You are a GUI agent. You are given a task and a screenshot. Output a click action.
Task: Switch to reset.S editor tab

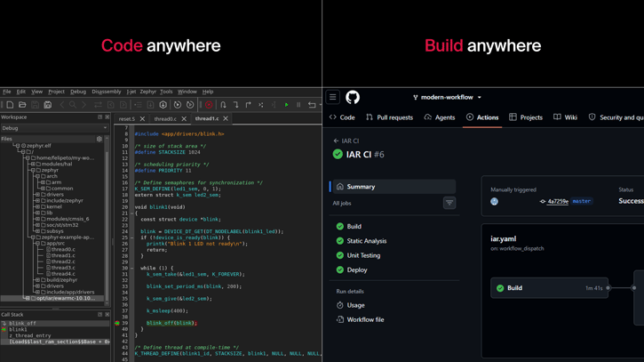(126, 119)
